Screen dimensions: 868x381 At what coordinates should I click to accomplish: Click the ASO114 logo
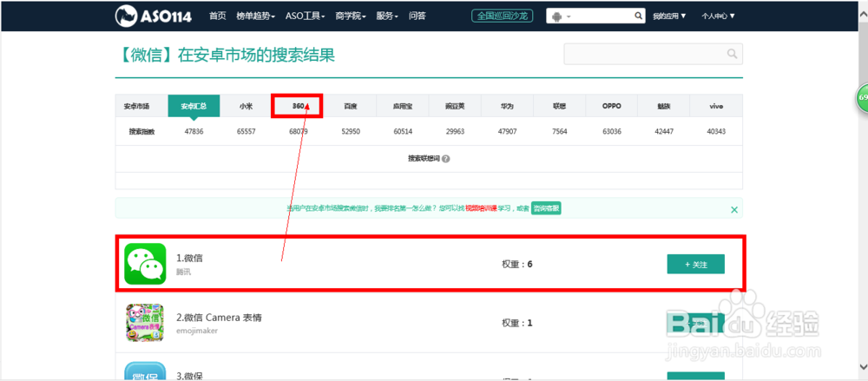click(154, 16)
